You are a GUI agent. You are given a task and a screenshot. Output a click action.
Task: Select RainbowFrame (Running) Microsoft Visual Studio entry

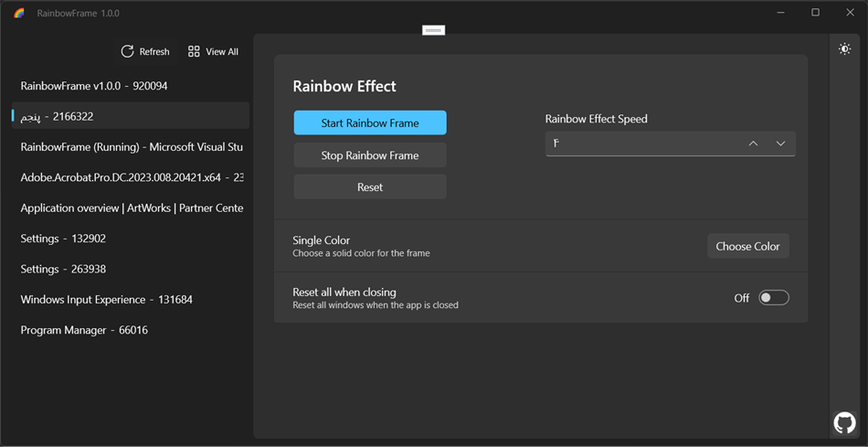(x=131, y=147)
